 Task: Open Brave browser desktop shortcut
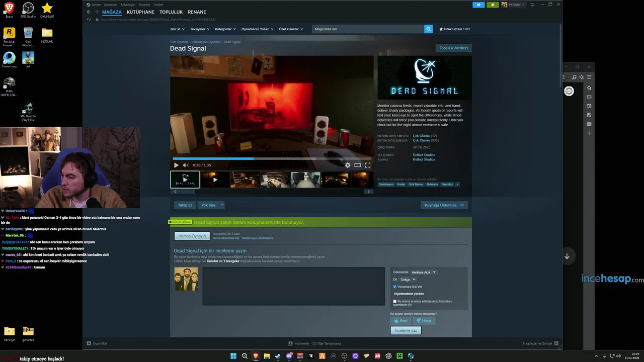tap(9, 10)
